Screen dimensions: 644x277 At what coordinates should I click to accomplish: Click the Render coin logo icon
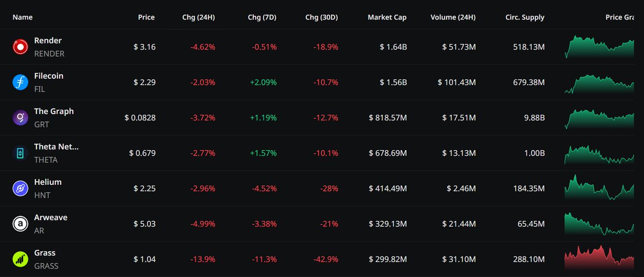[20, 47]
